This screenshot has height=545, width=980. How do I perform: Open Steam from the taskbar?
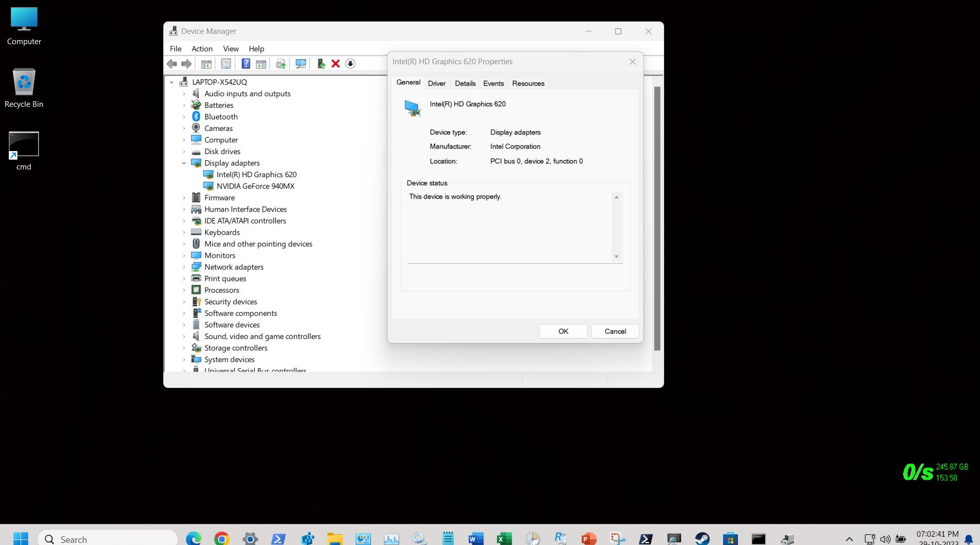(x=702, y=538)
